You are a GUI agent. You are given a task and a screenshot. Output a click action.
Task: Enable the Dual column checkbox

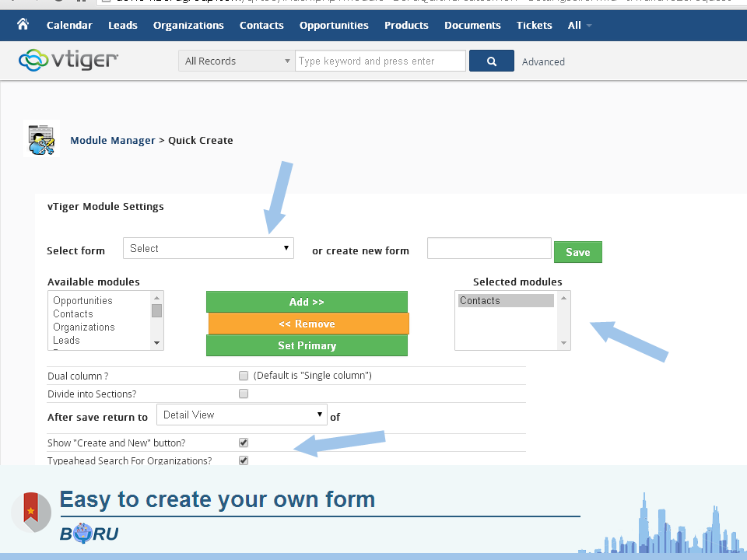244,376
